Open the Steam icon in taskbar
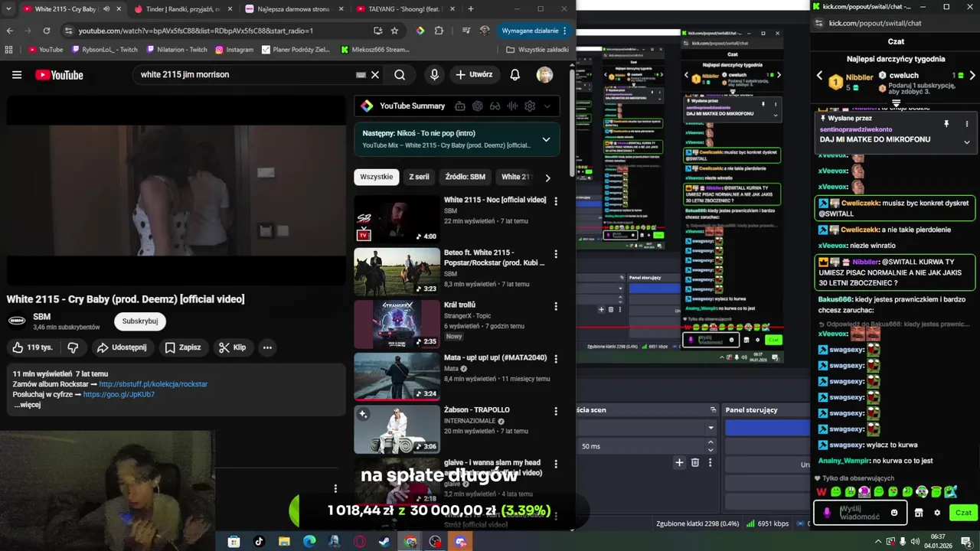Viewport: 980px width, 551px height. 384,542
